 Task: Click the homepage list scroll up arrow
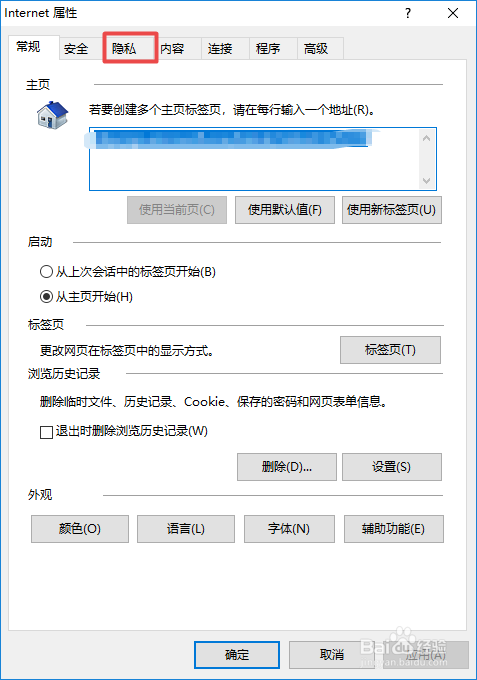426,138
